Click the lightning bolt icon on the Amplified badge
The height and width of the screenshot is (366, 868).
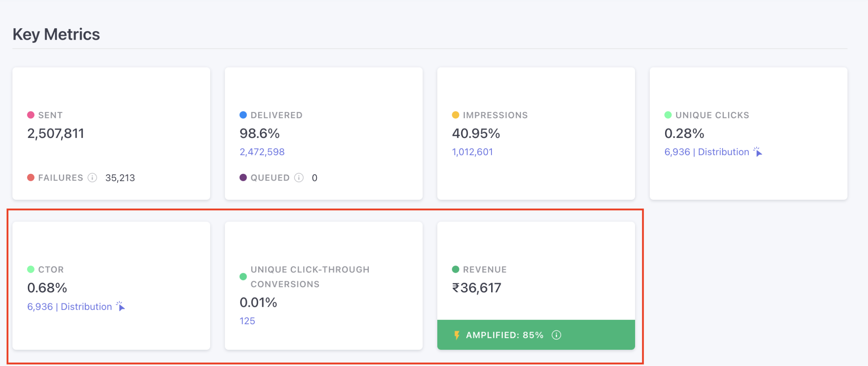pyautogui.click(x=456, y=335)
